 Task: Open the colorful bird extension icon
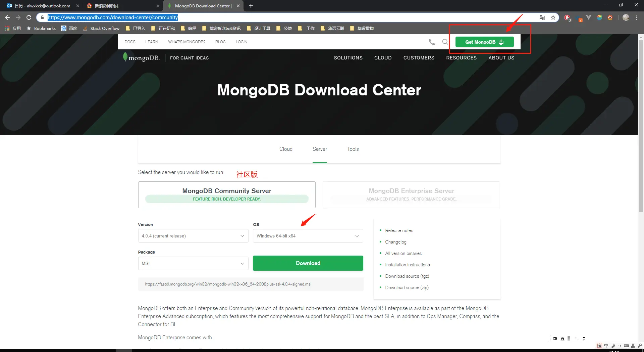(x=599, y=17)
